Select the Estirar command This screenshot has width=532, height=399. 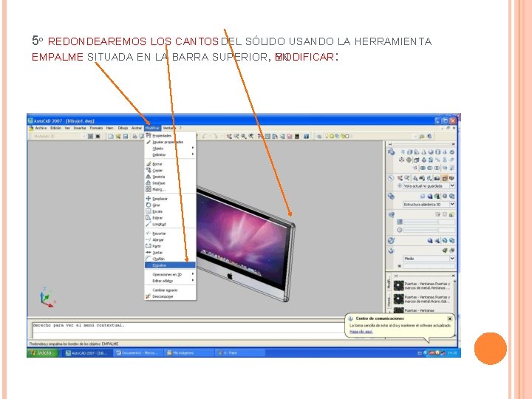[x=170, y=218]
